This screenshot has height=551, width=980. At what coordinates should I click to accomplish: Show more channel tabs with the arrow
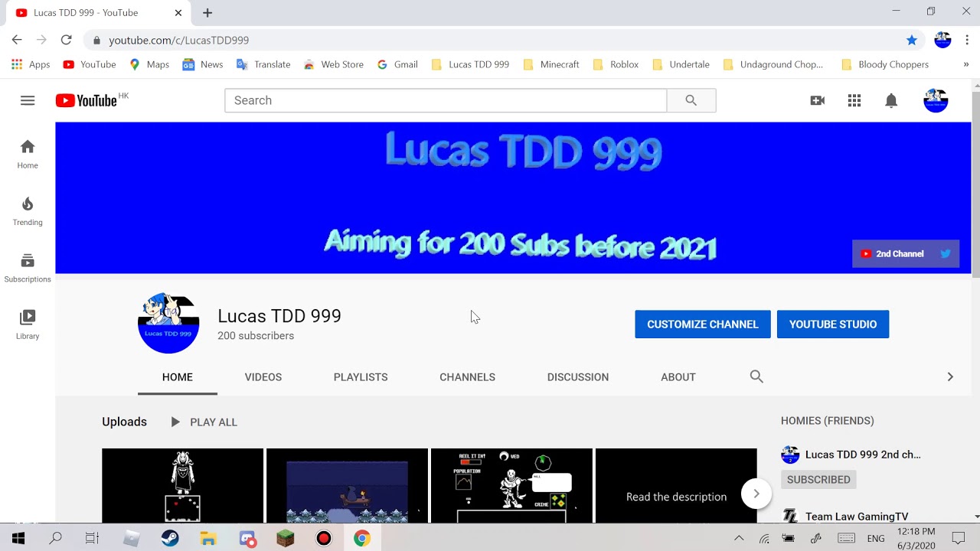pos(950,377)
